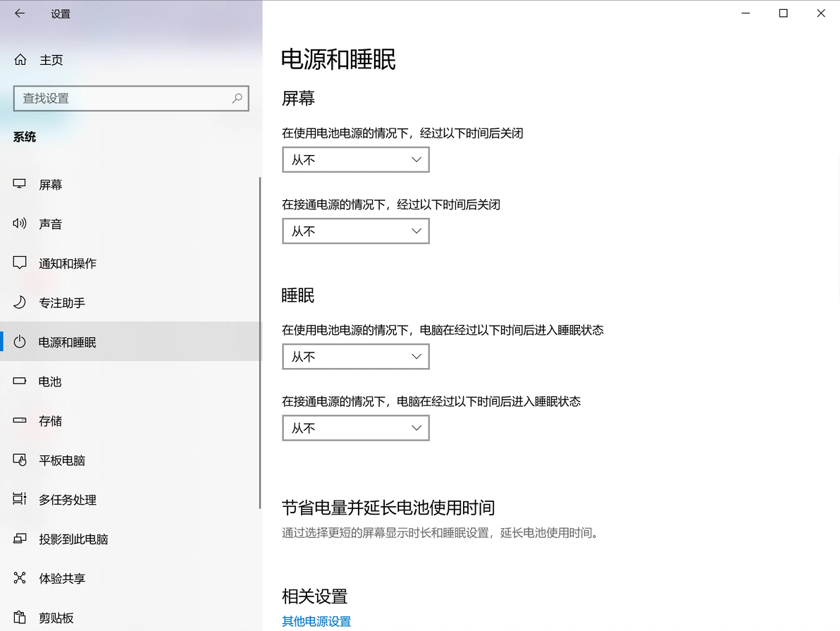Open sleep dropdown when plugged in
This screenshot has height=631, width=840.
click(x=356, y=428)
